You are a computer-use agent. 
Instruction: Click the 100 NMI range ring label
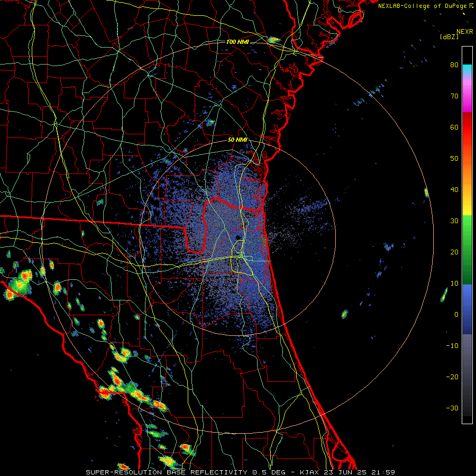coord(237,42)
